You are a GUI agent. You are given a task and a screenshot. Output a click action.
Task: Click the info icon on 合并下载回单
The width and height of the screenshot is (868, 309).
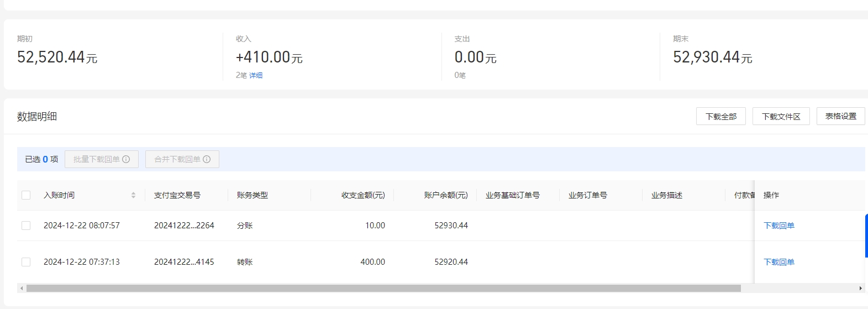point(207,159)
